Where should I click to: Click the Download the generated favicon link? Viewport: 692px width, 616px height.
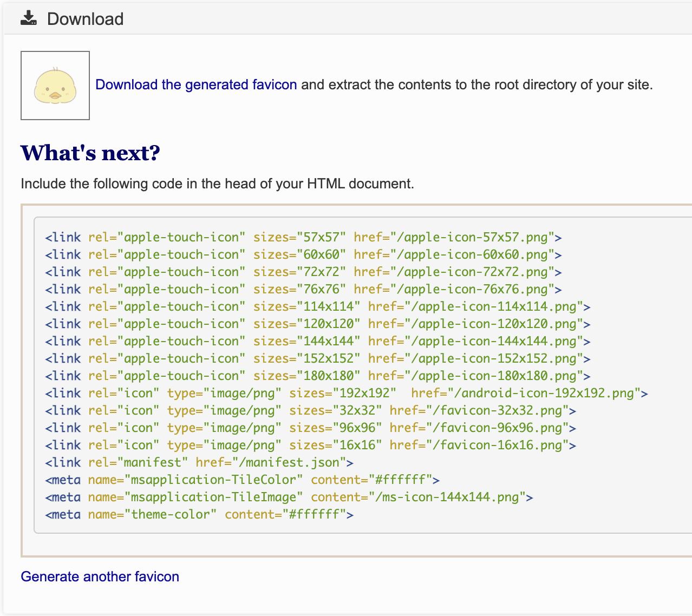point(196,84)
